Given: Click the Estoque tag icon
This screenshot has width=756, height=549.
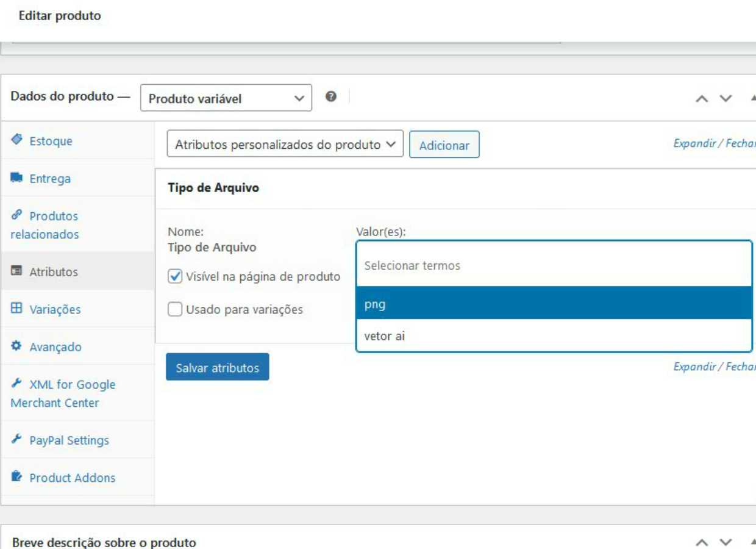Looking at the screenshot, I should [16, 140].
